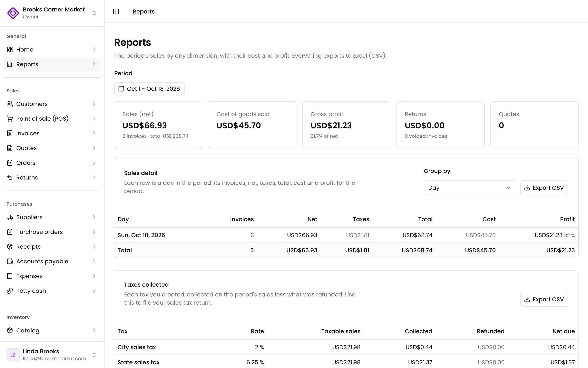
Task: Click the Brooks Corner Market logo
Action: coord(13,13)
